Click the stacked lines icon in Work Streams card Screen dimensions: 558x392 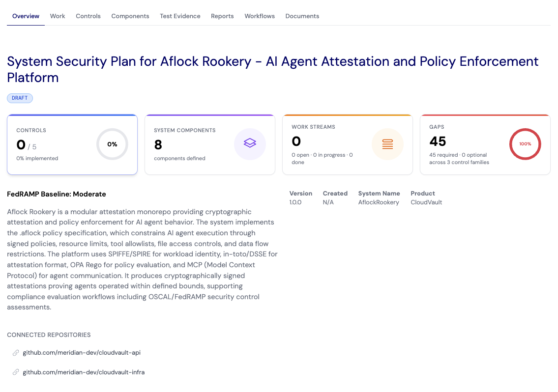coord(387,144)
